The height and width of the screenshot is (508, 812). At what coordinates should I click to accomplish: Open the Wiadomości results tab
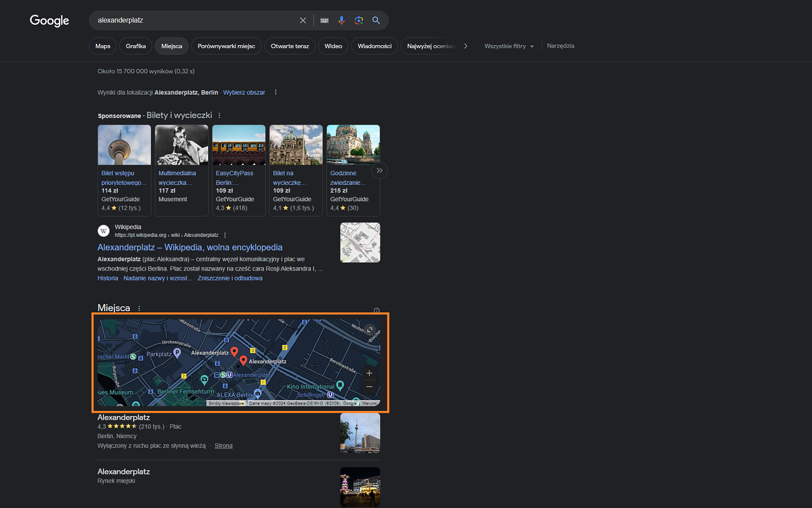(x=374, y=46)
